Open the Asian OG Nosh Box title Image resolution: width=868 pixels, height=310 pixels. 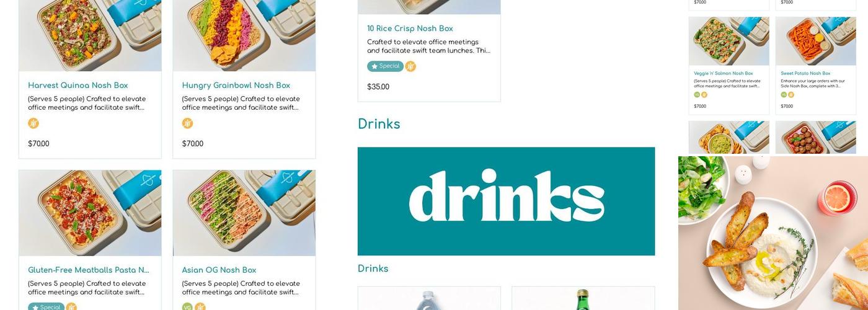click(219, 270)
